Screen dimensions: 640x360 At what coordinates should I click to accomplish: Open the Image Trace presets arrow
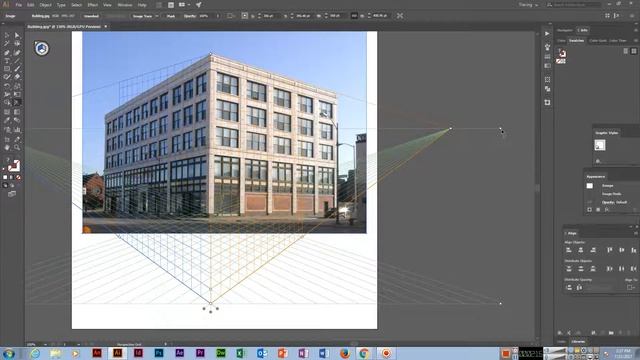pos(157,16)
